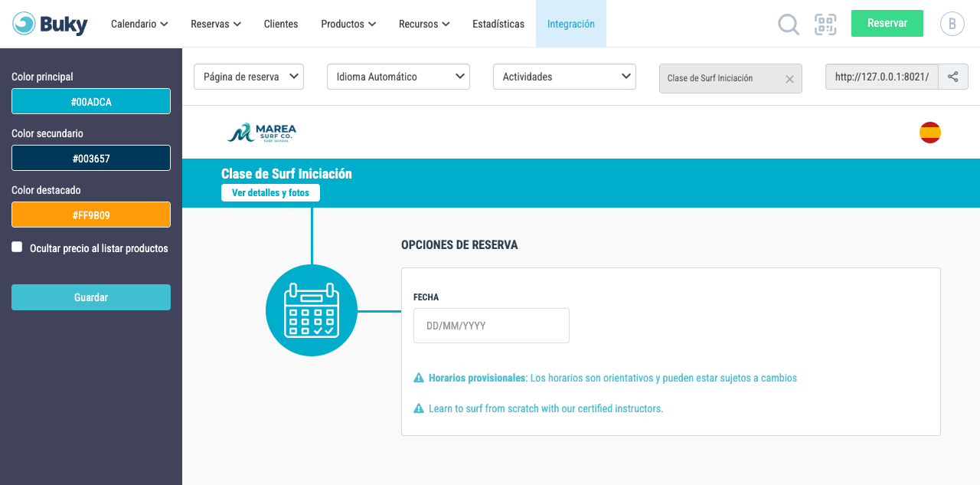Click the share icon next to URL

tap(953, 77)
